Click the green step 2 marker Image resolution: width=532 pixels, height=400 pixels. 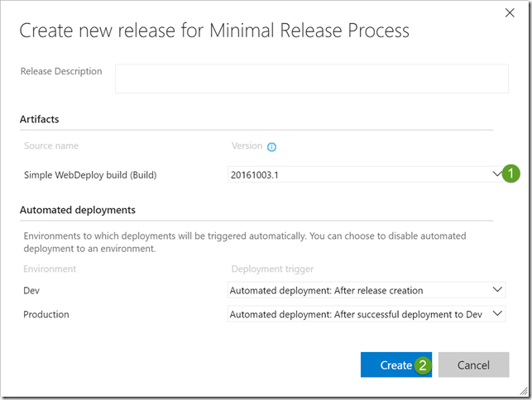coord(423,364)
